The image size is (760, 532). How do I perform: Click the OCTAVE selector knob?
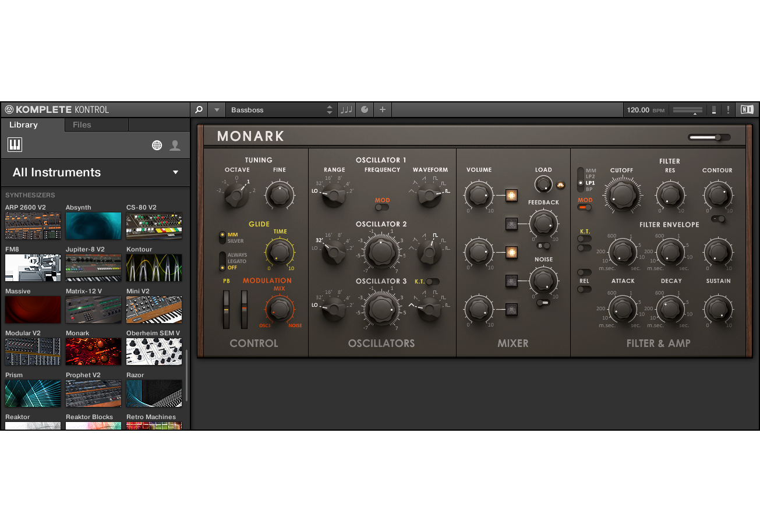[236, 195]
